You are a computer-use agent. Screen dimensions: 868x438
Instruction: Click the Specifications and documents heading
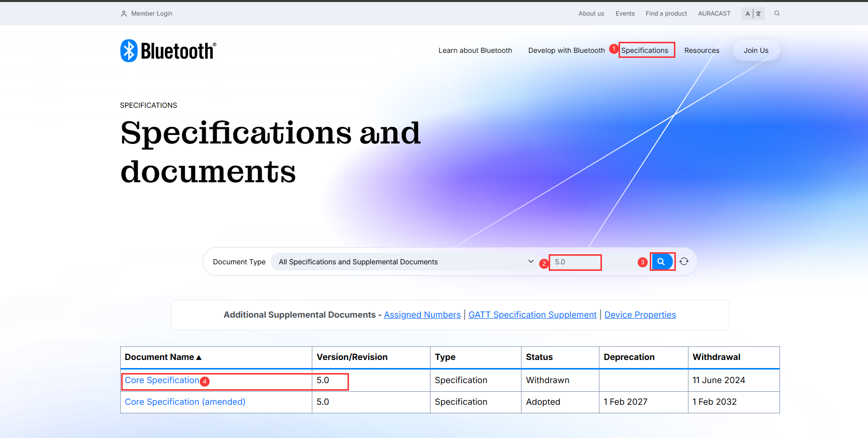click(270, 152)
